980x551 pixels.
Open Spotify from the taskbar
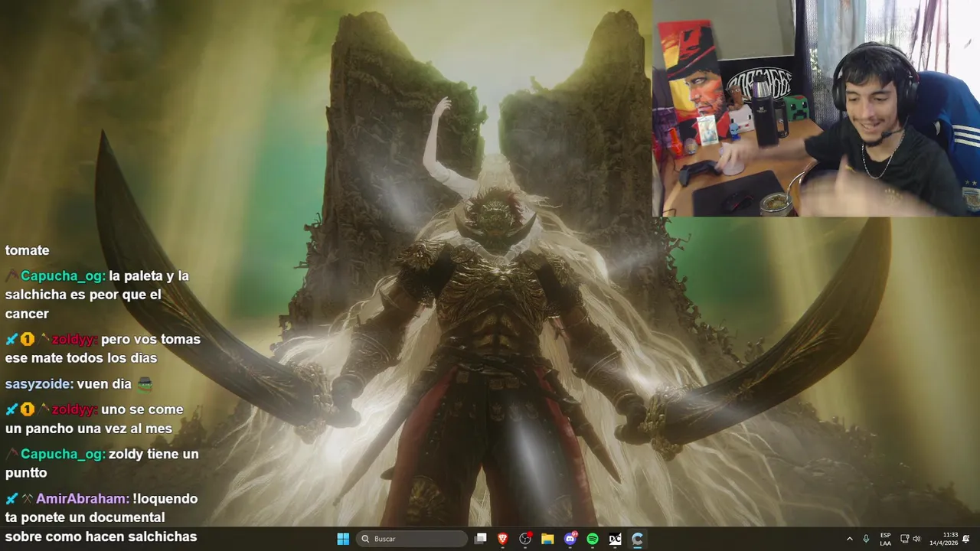[x=593, y=539]
